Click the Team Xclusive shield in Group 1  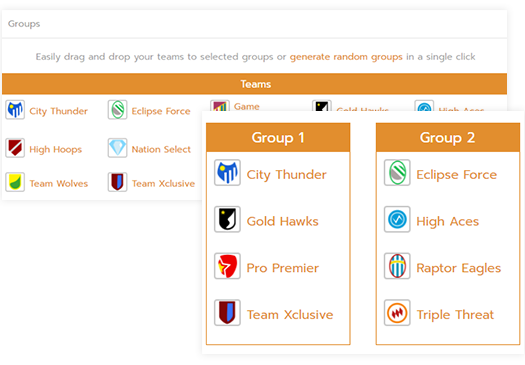click(x=227, y=313)
